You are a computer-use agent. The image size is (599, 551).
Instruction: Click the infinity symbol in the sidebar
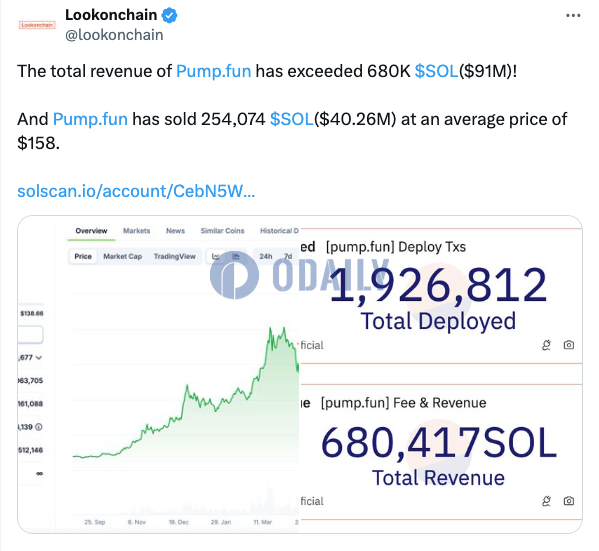coord(39,473)
